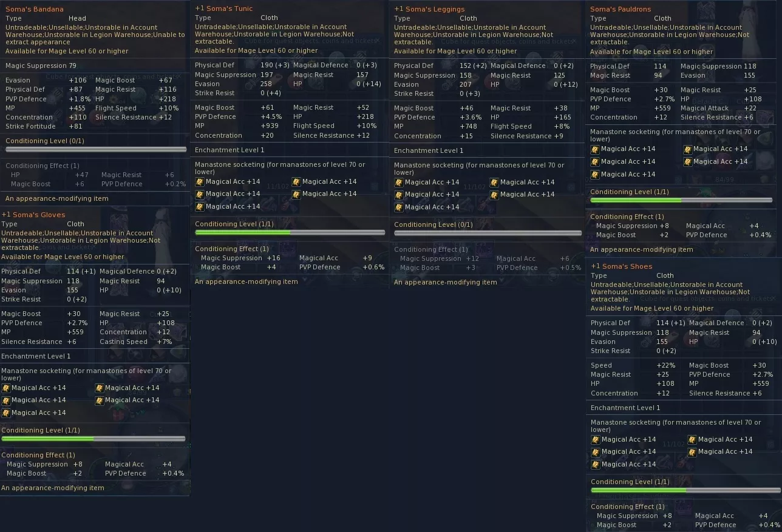Click Soma's Pauldrons conditioning progress bar
The image size is (782, 532).
[x=681, y=200]
